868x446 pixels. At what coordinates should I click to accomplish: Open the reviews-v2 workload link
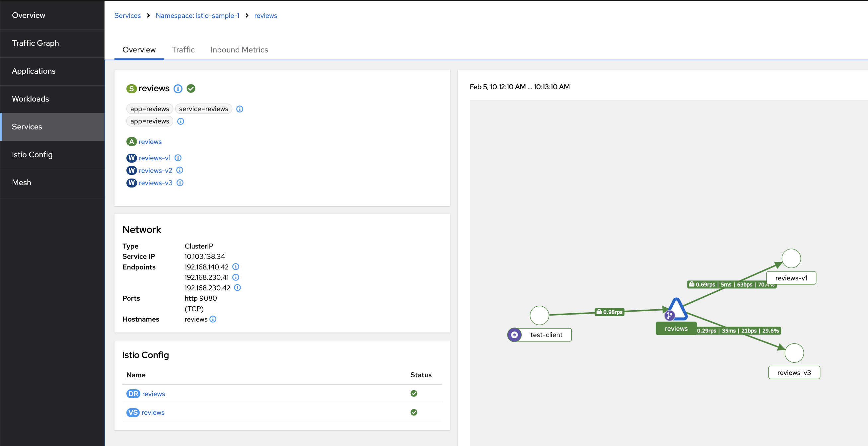(x=155, y=171)
